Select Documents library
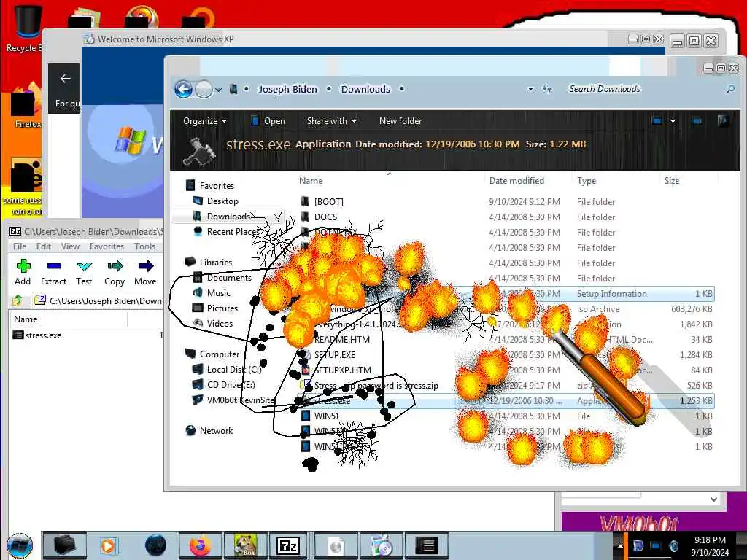Screen dimensions: 747x560 [222, 278]
